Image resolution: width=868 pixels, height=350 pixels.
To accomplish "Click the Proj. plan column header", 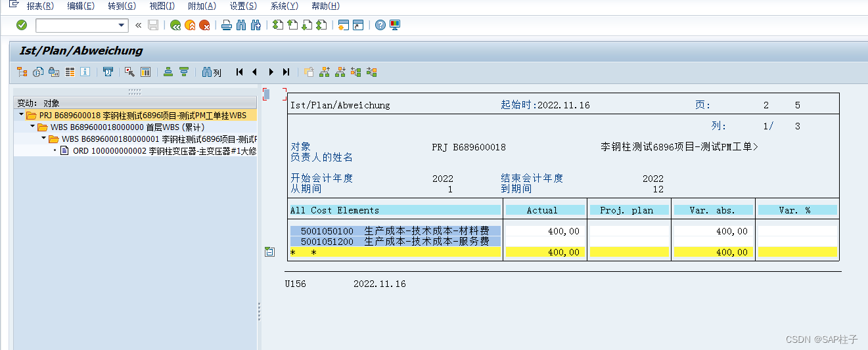I will click(x=629, y=210).
